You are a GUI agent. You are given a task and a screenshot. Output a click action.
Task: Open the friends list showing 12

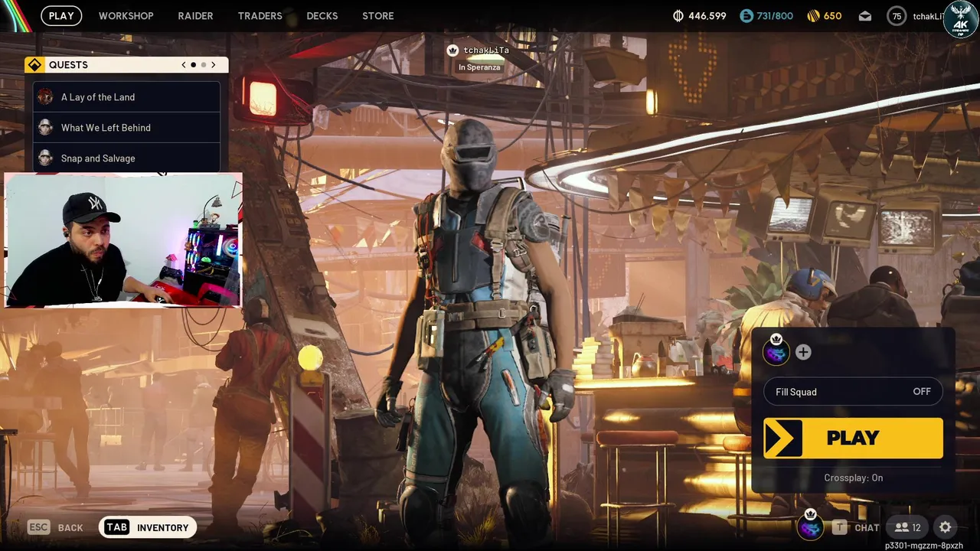coord(908,527)
